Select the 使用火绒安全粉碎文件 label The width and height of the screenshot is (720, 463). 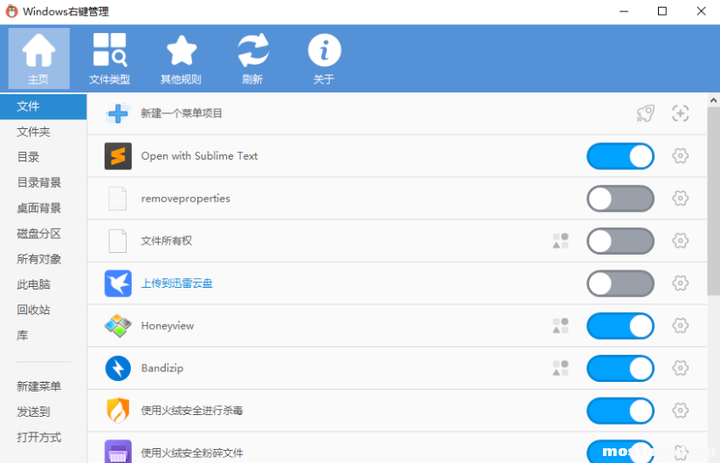point(192,453)
